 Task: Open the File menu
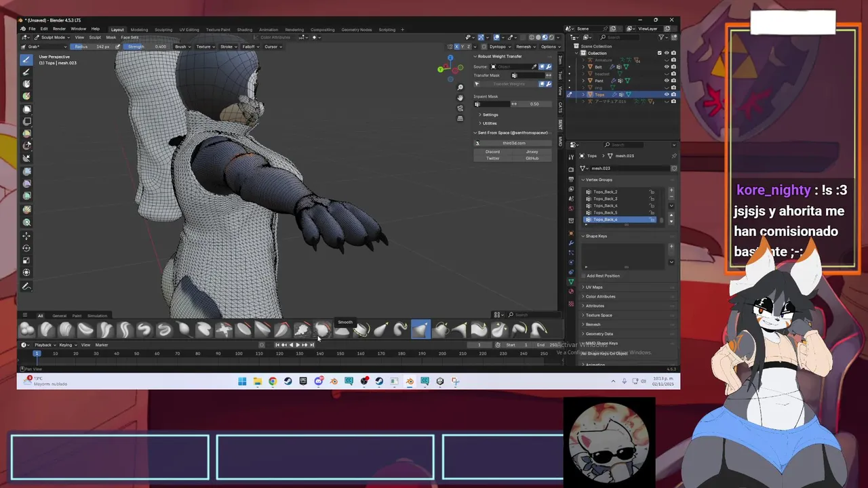click(33, 29)
